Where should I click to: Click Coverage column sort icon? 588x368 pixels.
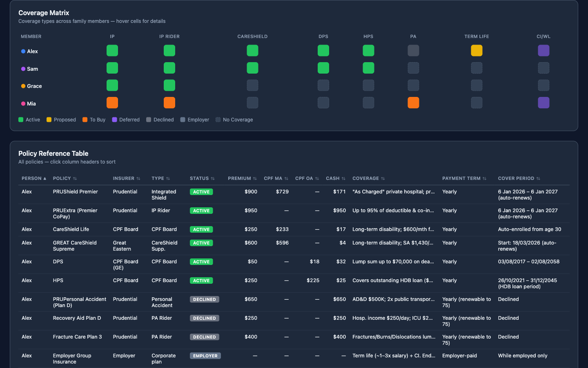(383, 179)
